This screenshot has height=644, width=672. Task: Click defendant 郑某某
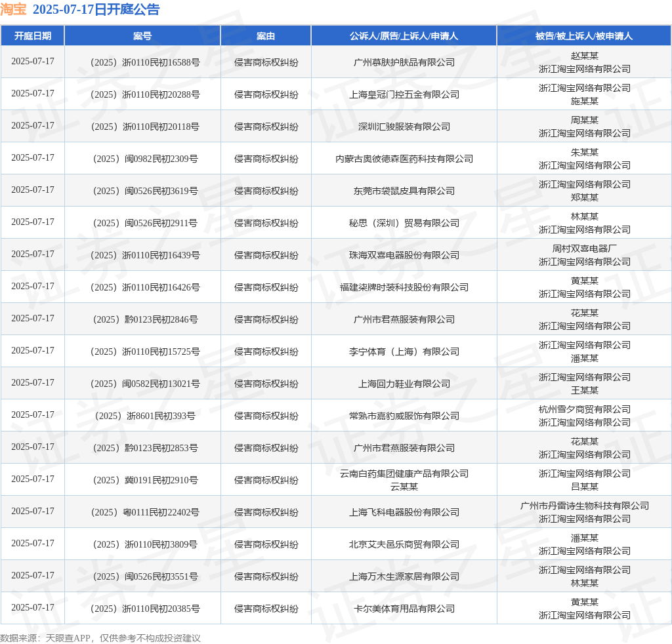point(584,197)
